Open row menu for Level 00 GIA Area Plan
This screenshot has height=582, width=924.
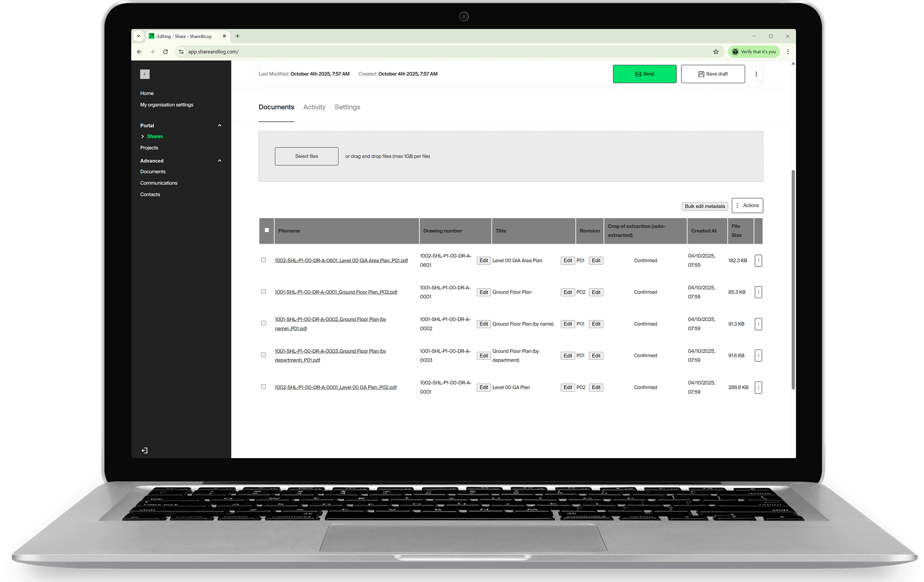[x=758, y=261]
